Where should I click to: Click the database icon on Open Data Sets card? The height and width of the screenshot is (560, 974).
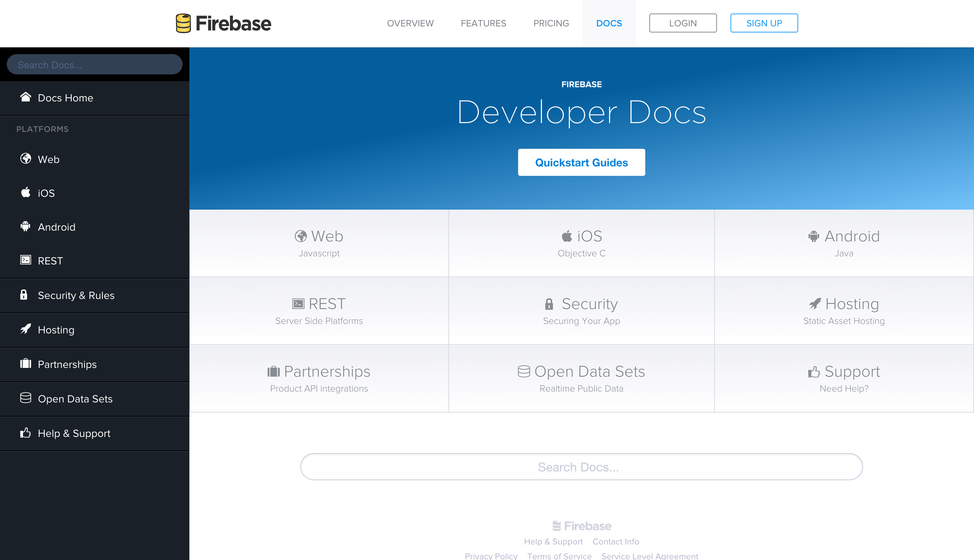click(x=524, y=372)
